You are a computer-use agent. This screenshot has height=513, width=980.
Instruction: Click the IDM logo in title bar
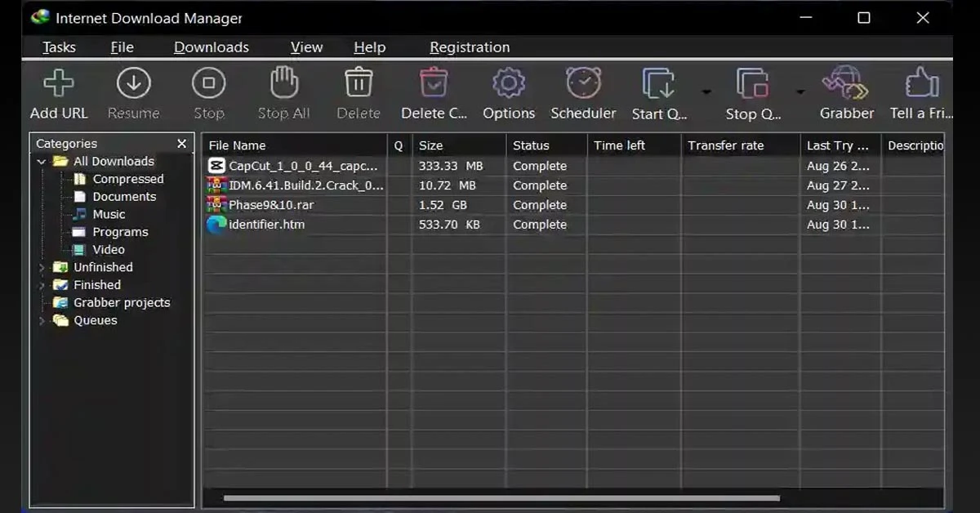39,17
